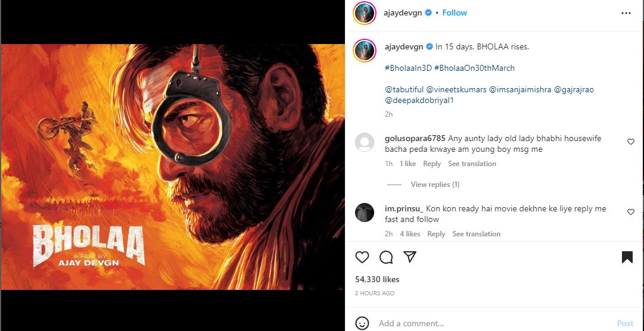Image resolution: width=644 pixels, height=331 pixels.
Task: Open the #BholaaIn3D hashtag
Action: pos(407,68)
